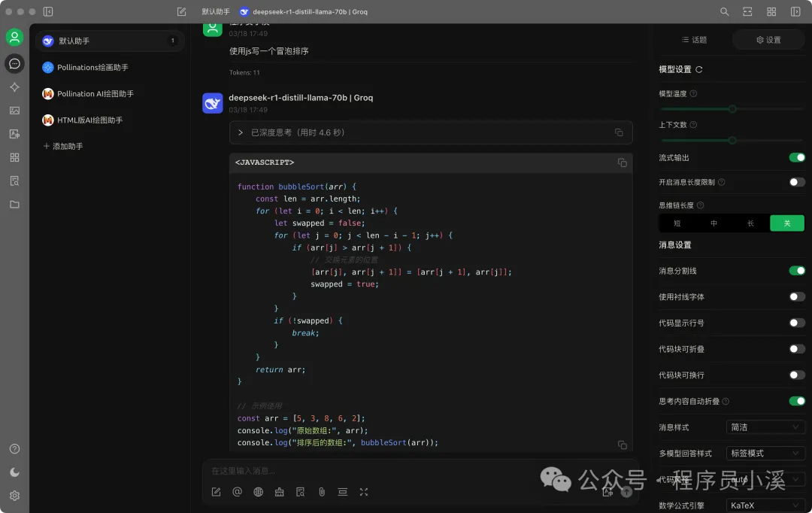Image resolution: width=812 pixels, height=513 pixels.
Task: Attach a file with paperclip icon
Action: tap(322, 492)
